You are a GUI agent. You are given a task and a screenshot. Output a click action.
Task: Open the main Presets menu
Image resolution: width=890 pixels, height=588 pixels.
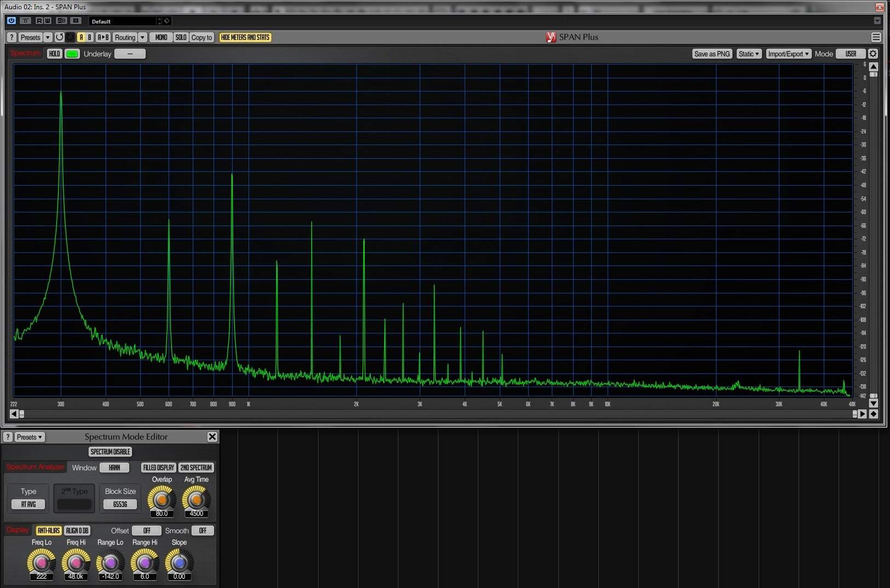(30, 37)
